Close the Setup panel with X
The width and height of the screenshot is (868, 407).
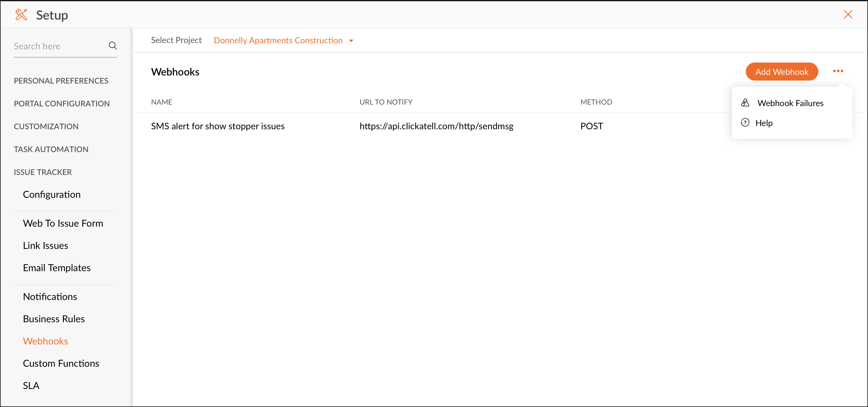pos(848,14)
